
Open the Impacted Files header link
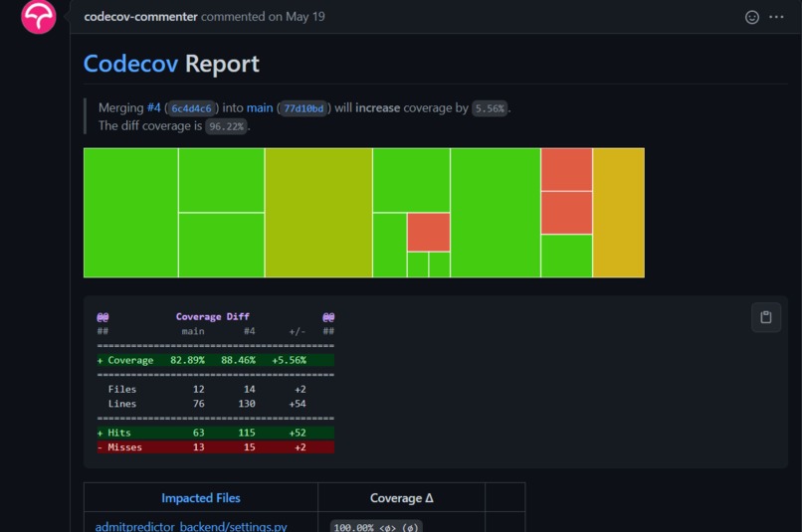tap(201, 498)
